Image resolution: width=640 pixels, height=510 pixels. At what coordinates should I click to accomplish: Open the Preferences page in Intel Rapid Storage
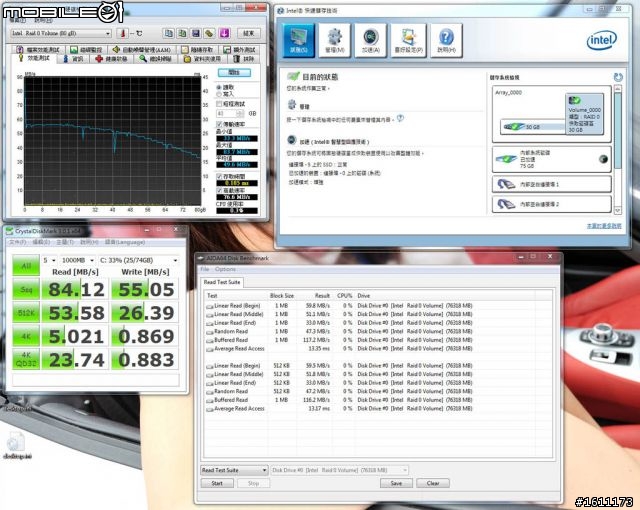(x=408, y=40)
